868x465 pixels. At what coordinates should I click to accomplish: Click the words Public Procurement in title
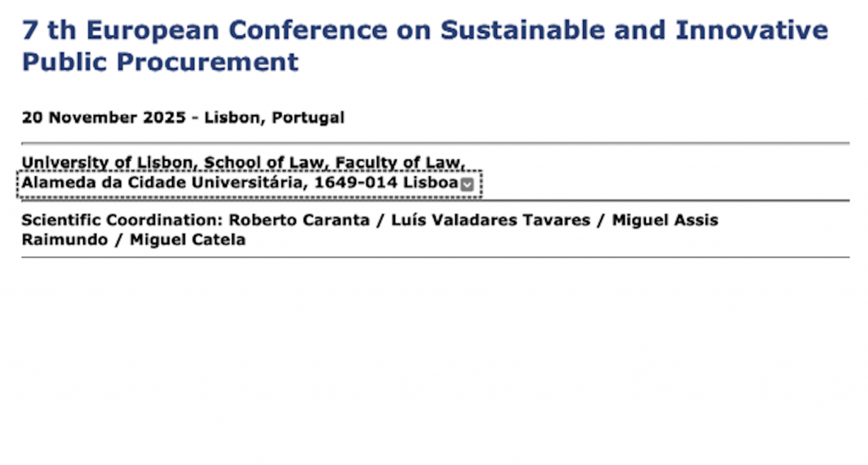click(160, 61)
